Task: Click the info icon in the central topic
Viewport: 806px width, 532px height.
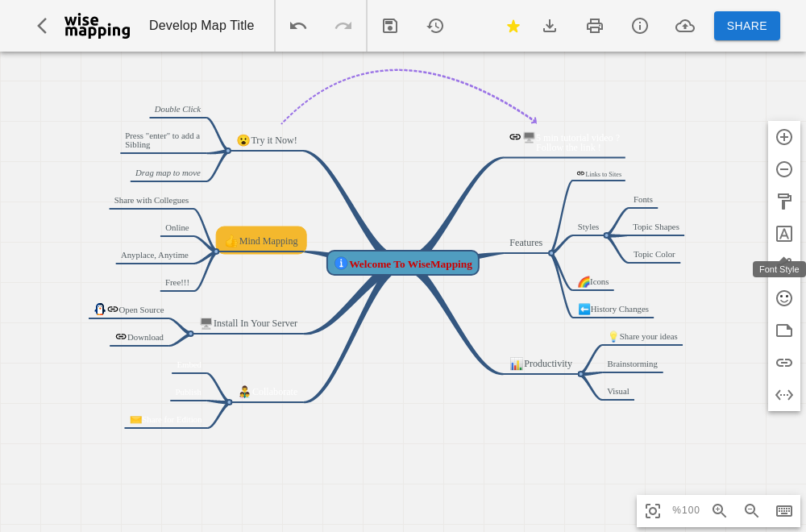Action: (x=341, y=263)
